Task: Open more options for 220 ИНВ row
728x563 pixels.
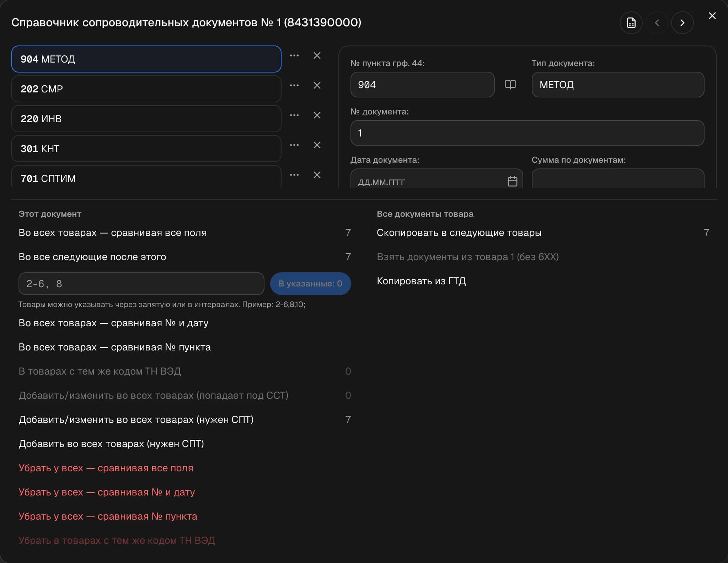Action: coord(294,115)
